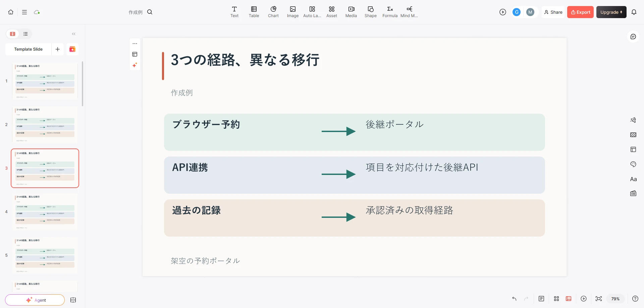Open the Asset library
Screen dimensions: 644x308
click(x=332, y=12)
